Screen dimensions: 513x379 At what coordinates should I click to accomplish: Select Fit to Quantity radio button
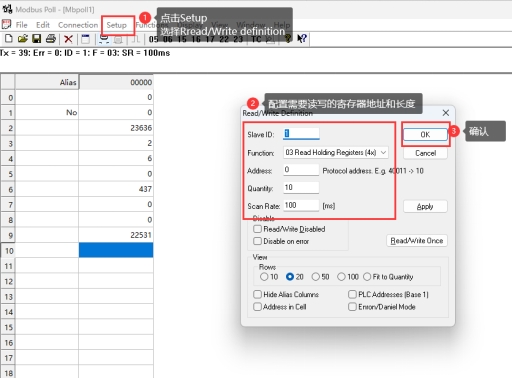(x=367, y=277)
